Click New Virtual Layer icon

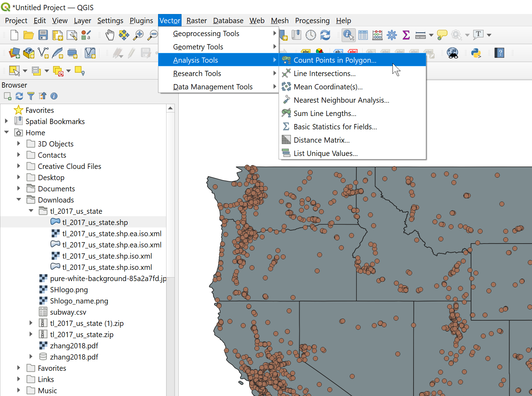(90, 53)
